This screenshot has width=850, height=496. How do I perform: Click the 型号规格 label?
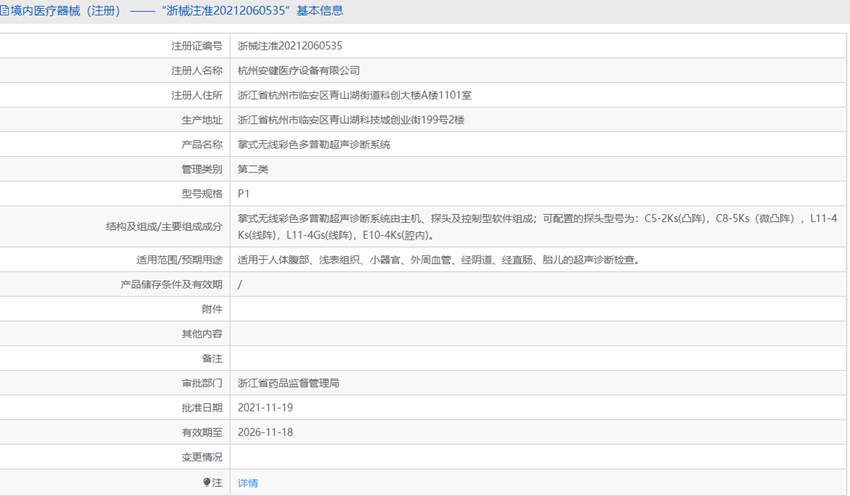click(202, 194)
